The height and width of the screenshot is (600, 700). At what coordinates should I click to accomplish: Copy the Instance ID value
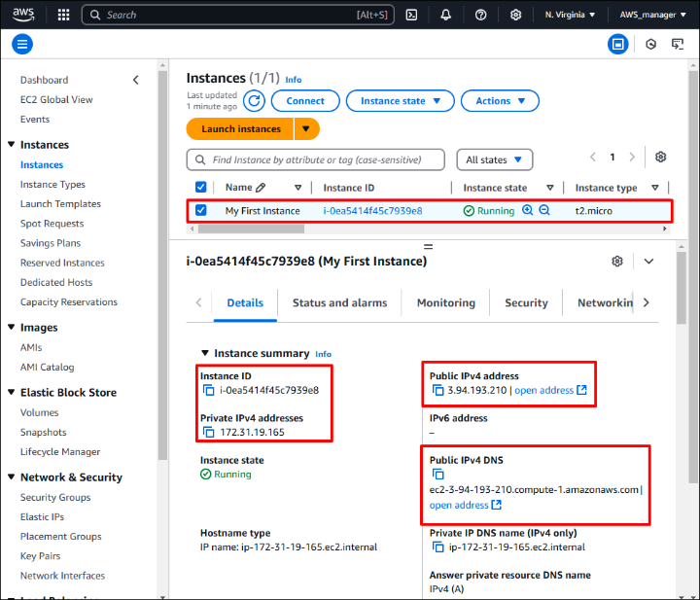208,390
